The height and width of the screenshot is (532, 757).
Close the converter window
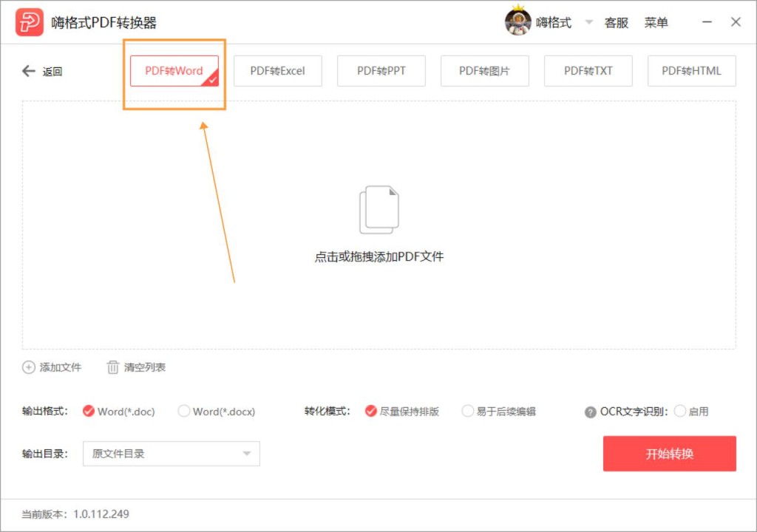pos(736,22)
